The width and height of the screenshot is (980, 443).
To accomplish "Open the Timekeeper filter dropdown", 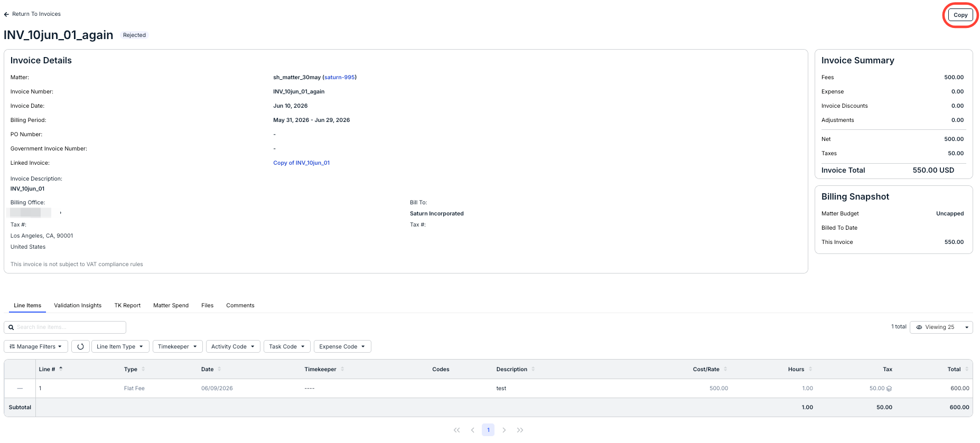I will (x=177, y=346).
